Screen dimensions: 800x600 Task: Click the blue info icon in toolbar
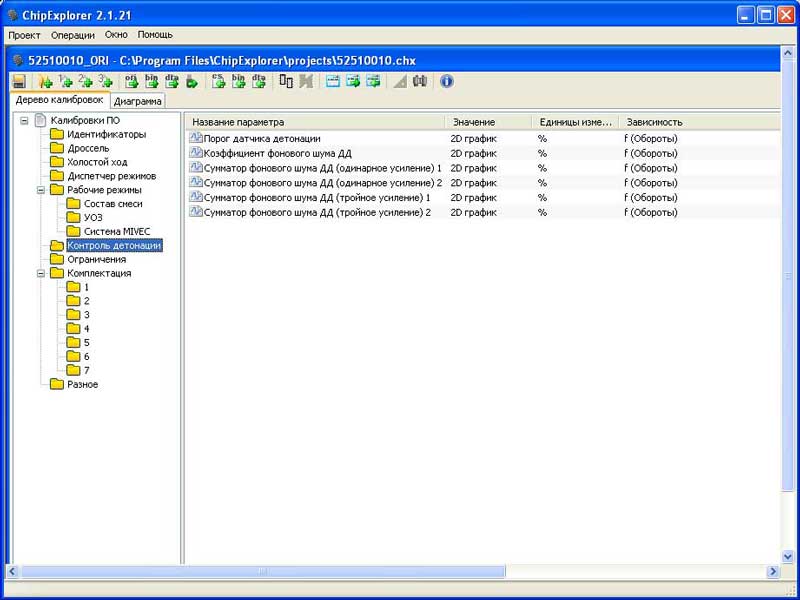pos(447,81)
